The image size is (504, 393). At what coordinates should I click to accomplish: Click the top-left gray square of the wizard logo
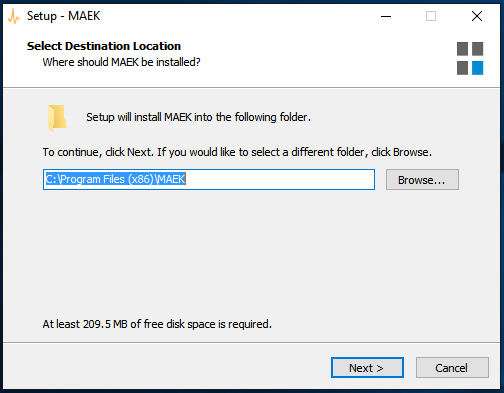coord(462,49)
